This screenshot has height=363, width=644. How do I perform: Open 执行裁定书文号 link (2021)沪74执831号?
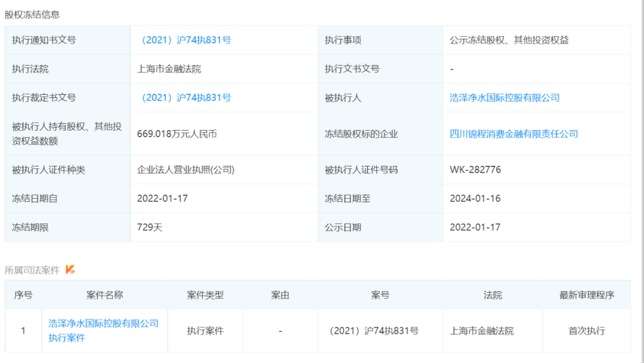tap(185, 97)
